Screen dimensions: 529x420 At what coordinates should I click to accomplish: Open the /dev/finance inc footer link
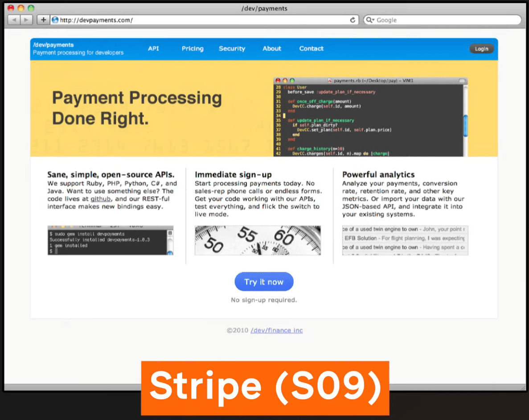pos(277,330)
